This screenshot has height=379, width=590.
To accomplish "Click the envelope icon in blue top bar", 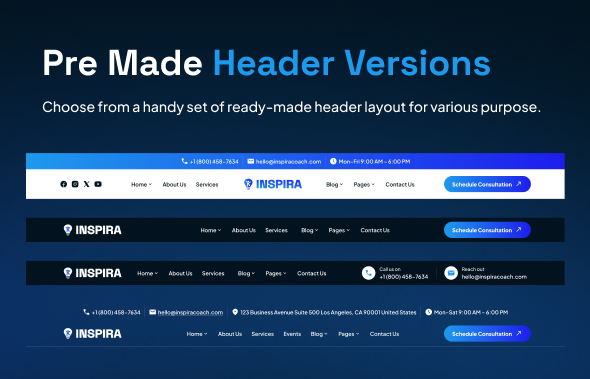I will coord(251,161).
